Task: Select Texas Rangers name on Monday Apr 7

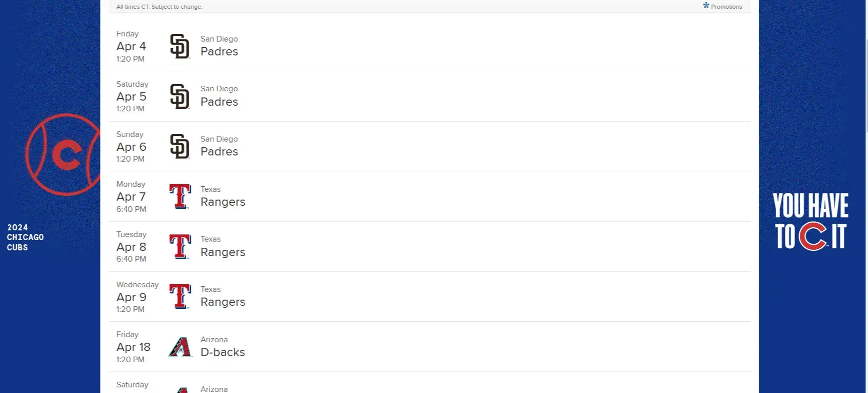Action: (x=223, y=196)
